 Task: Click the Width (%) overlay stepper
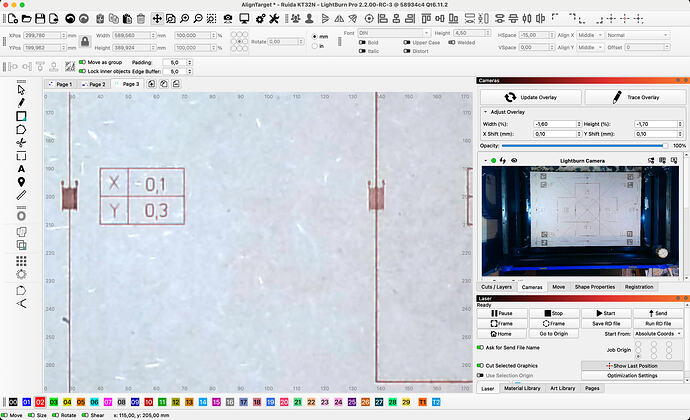[x=579, y=124]
